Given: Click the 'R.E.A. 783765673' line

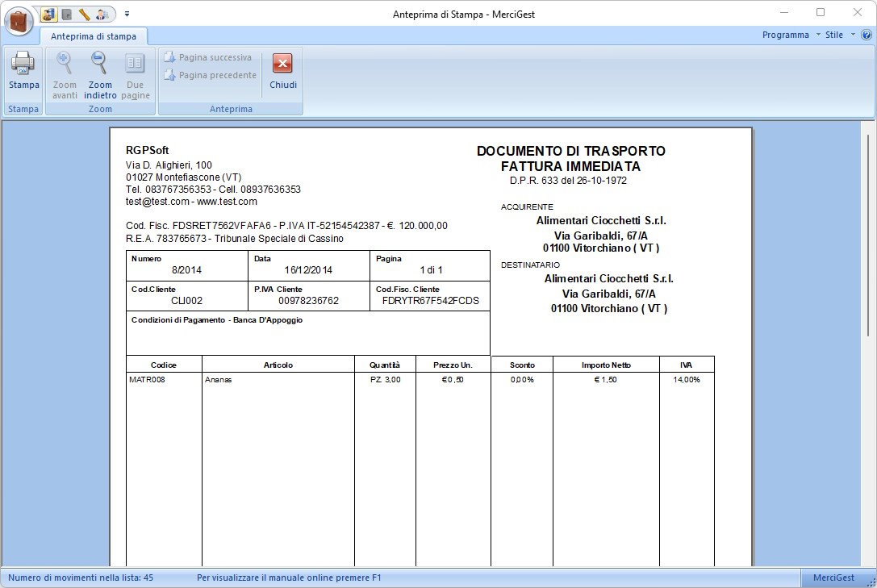Looking at the screenshot, I should point(235,239).
